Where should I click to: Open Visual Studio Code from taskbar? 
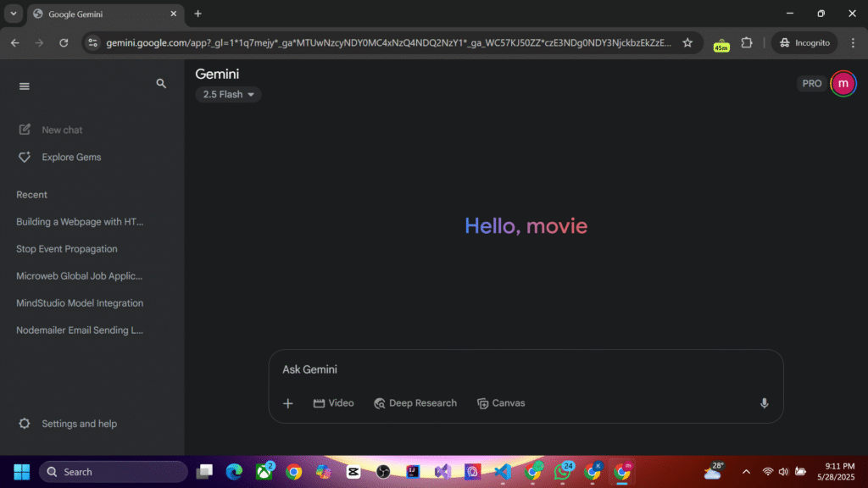[x=503, y=472]
